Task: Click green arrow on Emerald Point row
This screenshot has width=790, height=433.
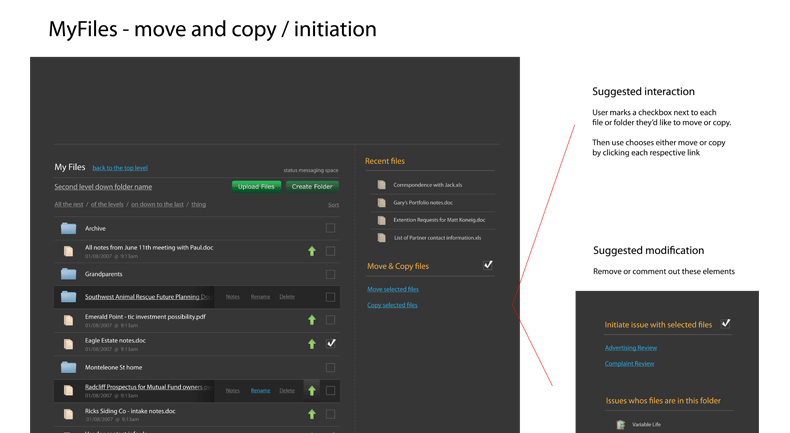Action: (312, 320)
